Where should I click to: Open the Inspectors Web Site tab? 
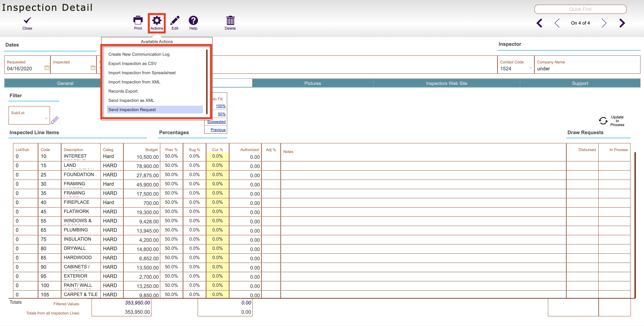[447, 83]
